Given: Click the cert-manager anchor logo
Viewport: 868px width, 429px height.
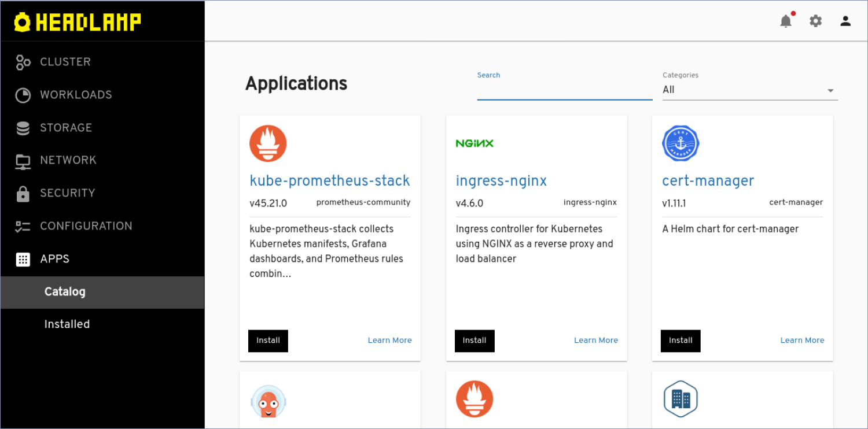Looking at the screenshot, I should tap(681, 143).
